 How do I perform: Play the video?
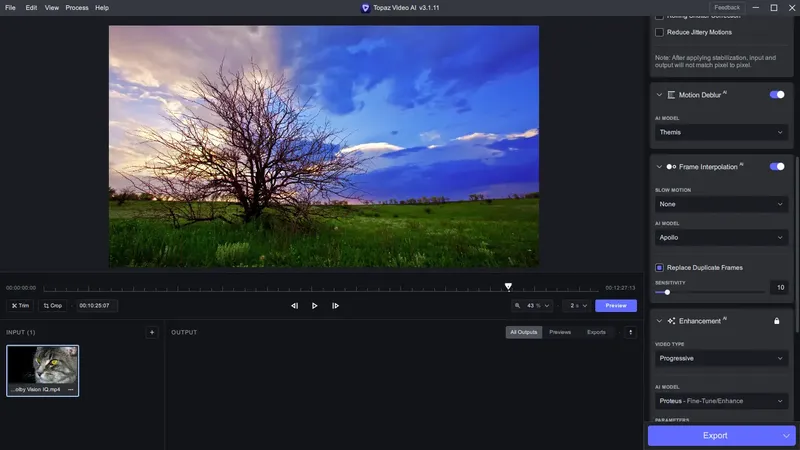click(314, 306)
